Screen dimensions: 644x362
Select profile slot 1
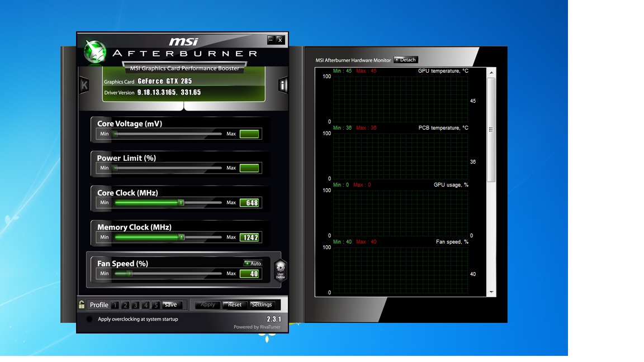click(x=115, y=305)
